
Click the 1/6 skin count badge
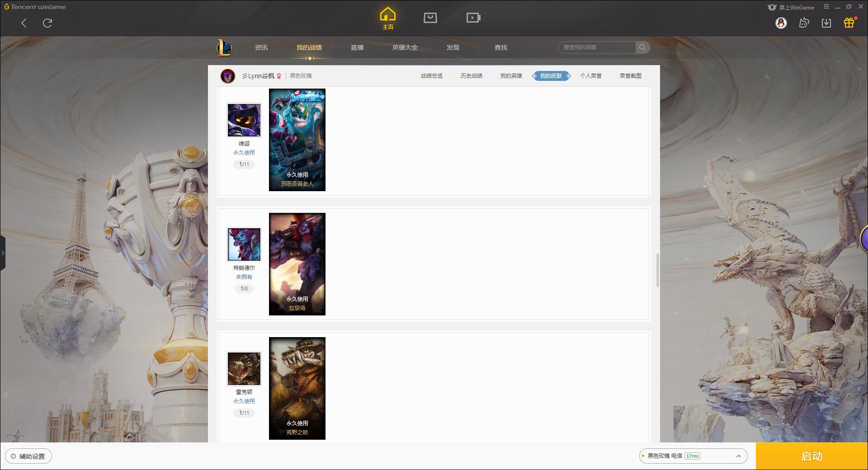click(244, 289)
